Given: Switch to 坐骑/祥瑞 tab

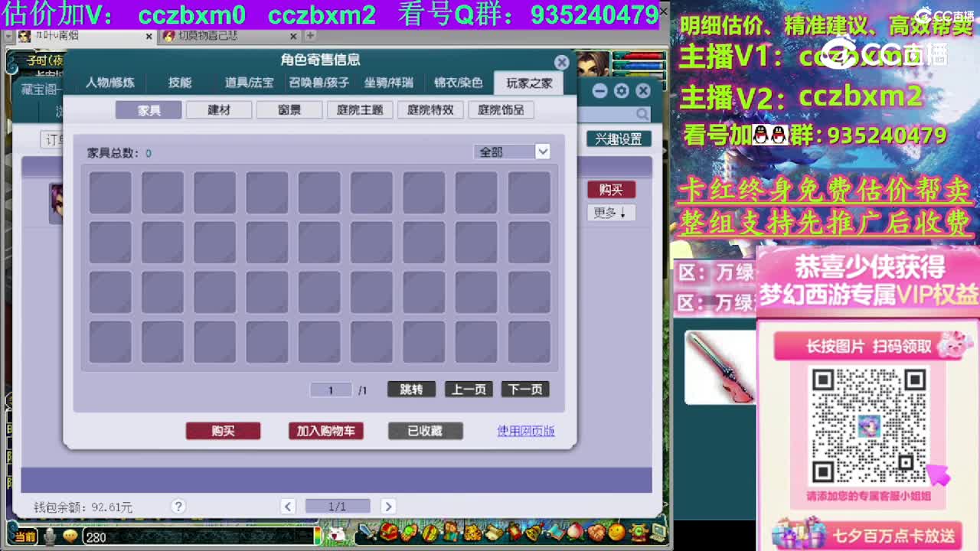Looking at the screenshot, I should click(388, 83).
